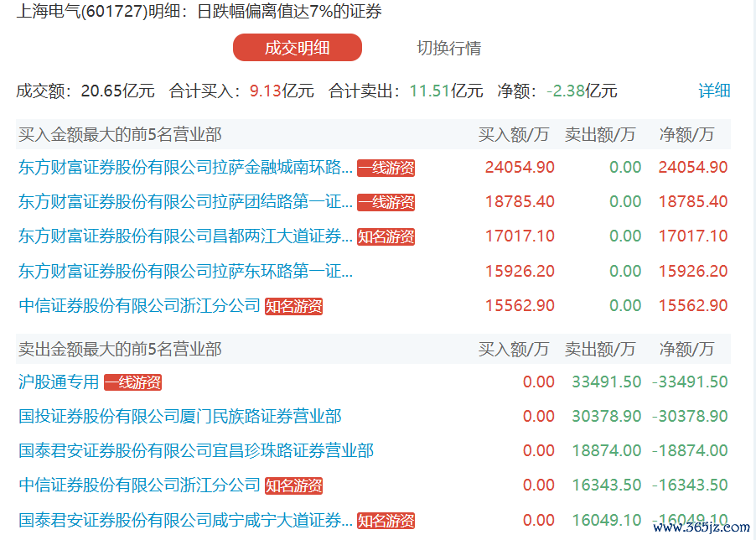Viewport: 756px width, 540px height.
Task: Click net amount -16343.50
Action: pos(690,485)
